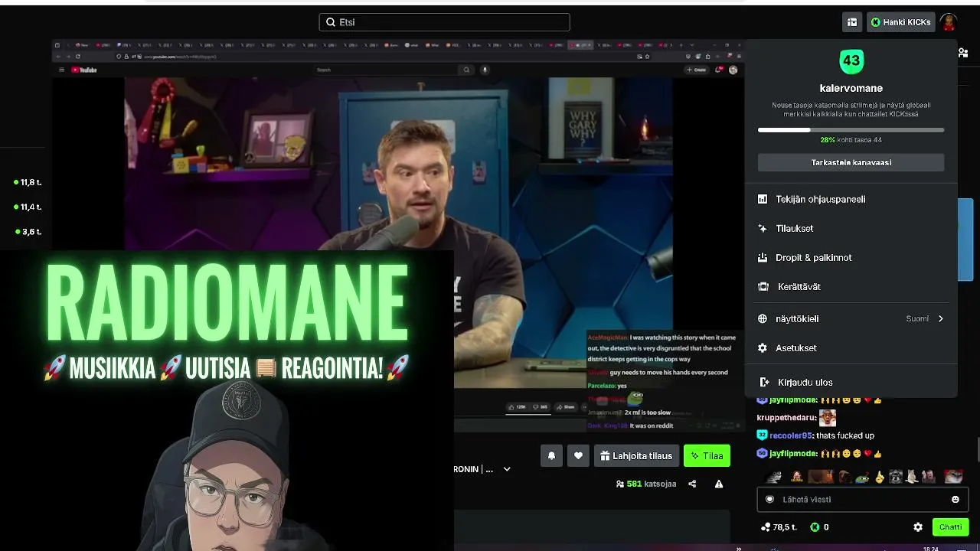
Task: Click the Tekijän ohjauspaneeli chart icon
Action: (763, 199)
